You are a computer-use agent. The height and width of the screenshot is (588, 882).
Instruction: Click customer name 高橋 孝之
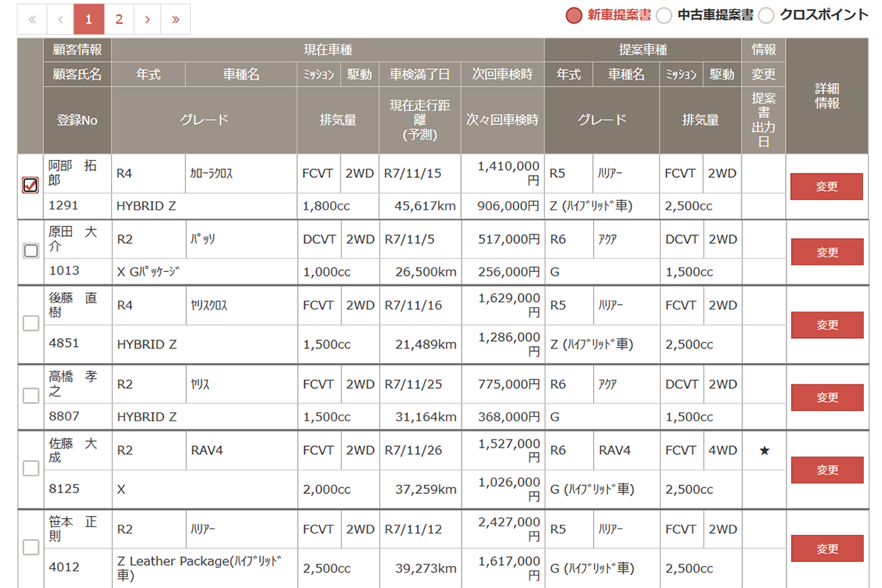coord(73,384)
